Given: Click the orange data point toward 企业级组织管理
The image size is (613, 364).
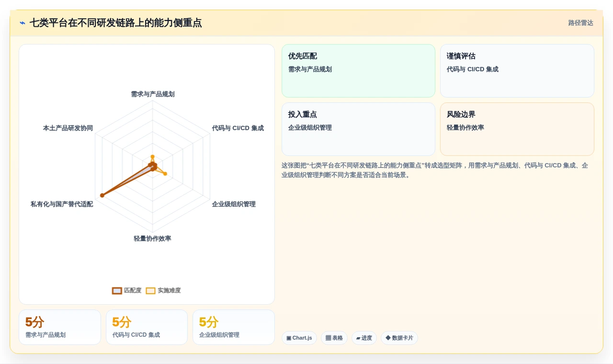Looking at the screenshot, I should 165,174.
